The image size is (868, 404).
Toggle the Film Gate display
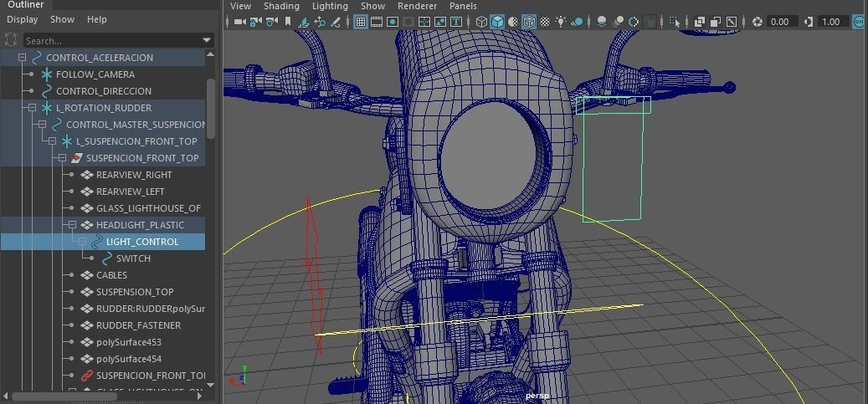377,22
